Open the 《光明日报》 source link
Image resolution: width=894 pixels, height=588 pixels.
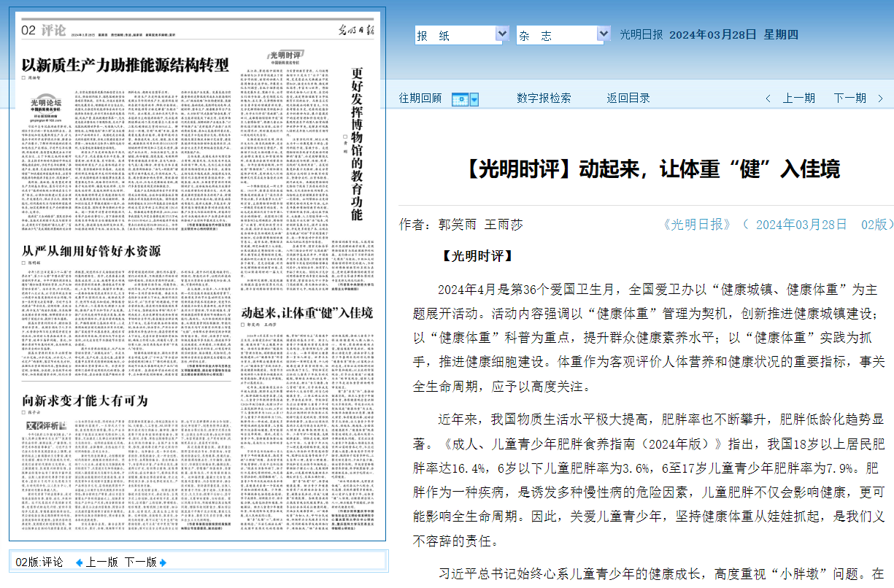(697, 225)
